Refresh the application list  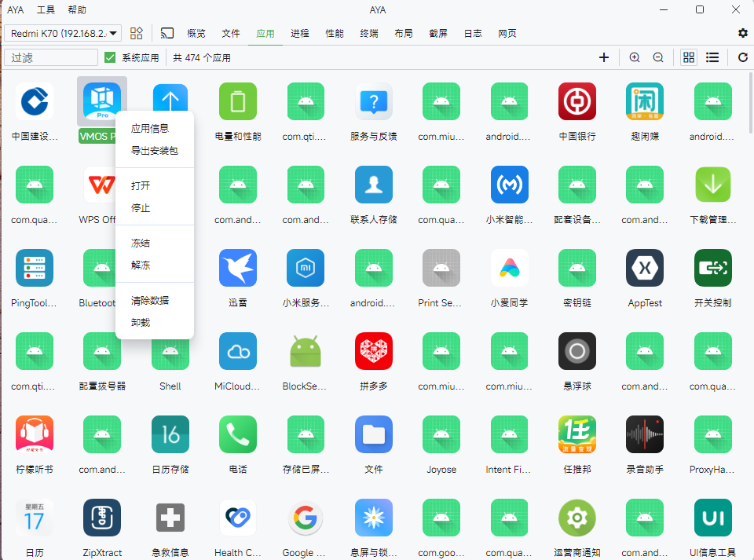(742, 57)
